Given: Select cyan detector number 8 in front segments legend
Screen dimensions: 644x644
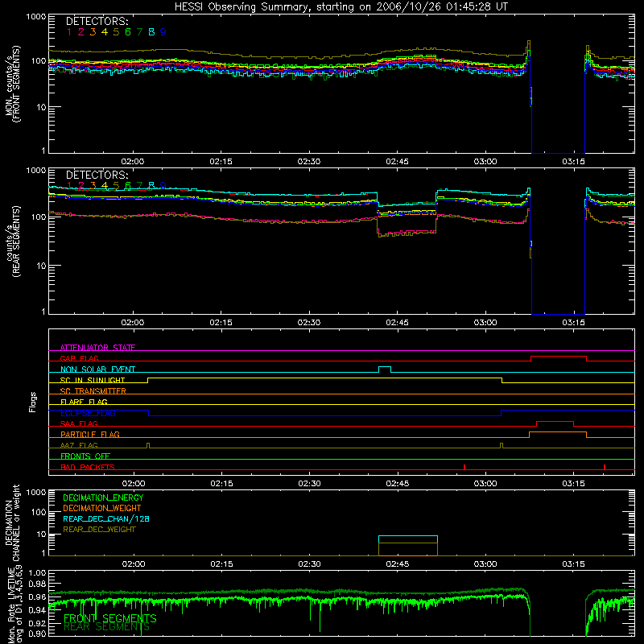Looking at the screenshot, I should click(x=151, y=32).
